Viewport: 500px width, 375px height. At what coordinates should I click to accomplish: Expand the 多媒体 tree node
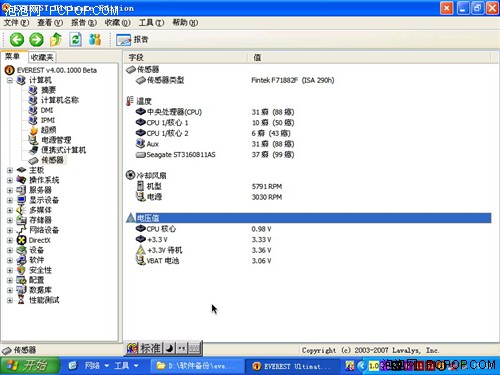pyautogui.click(x=10, y=210)
